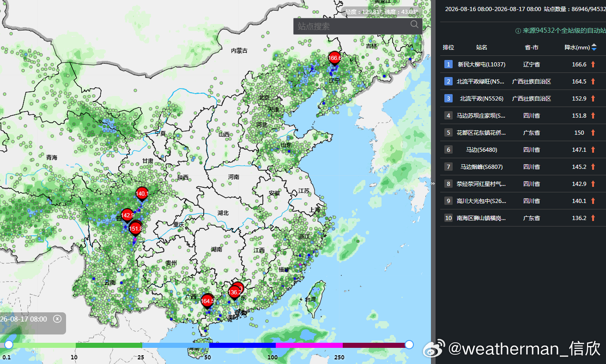
Task: Click the rank 1 badge in the list
Action: point(448,65)
